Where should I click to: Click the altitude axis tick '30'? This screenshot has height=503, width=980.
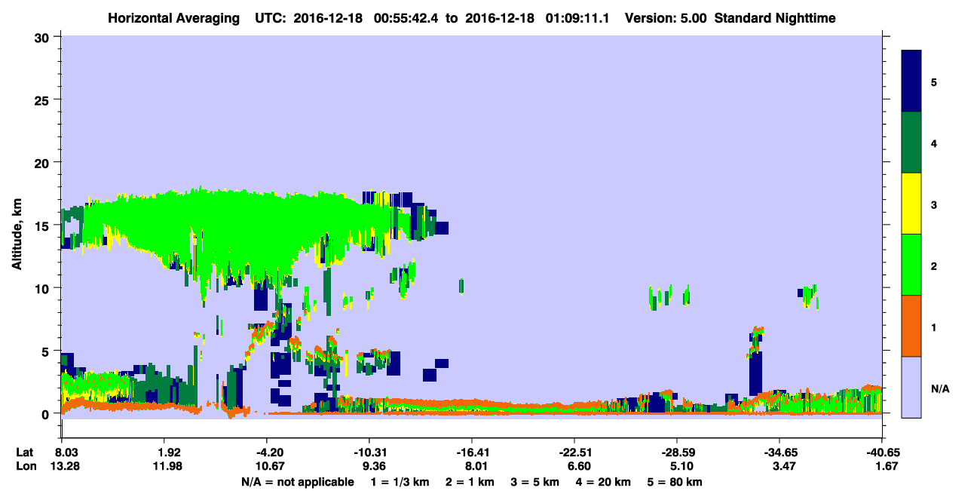(x=43, y=37)
